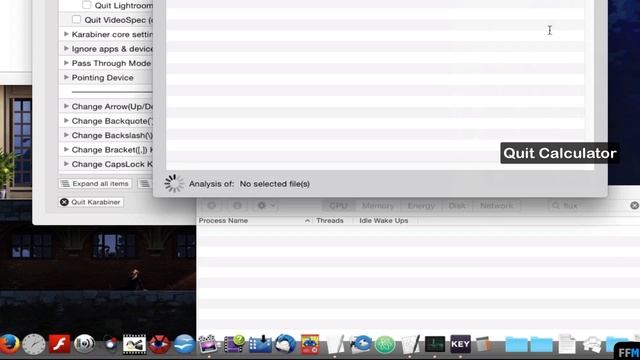Switch to the Network tab
Viewport: 640px width, 360px height.
point(497,205)
